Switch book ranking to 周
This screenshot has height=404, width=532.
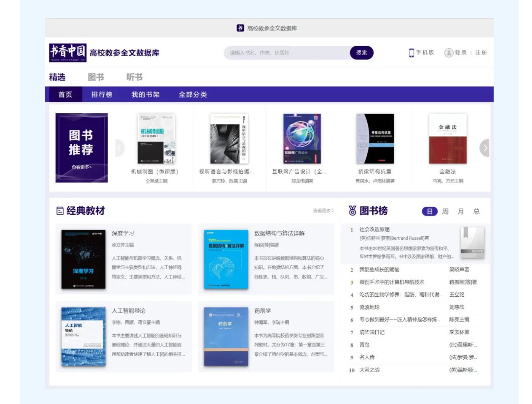click(445, 212)
